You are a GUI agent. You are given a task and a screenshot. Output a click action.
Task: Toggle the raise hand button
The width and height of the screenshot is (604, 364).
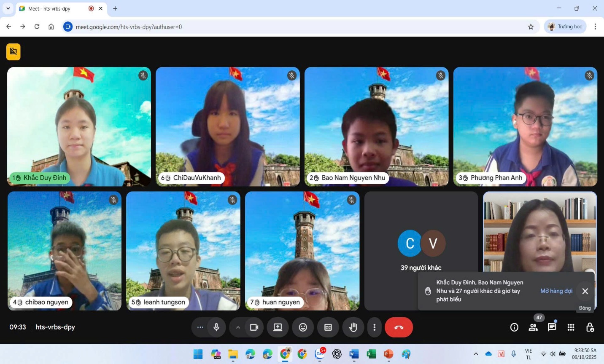point(353,327)
